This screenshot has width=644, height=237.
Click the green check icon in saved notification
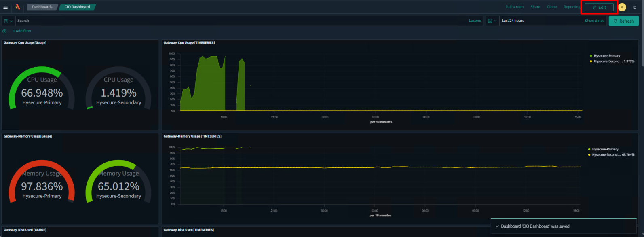point(497,226)
